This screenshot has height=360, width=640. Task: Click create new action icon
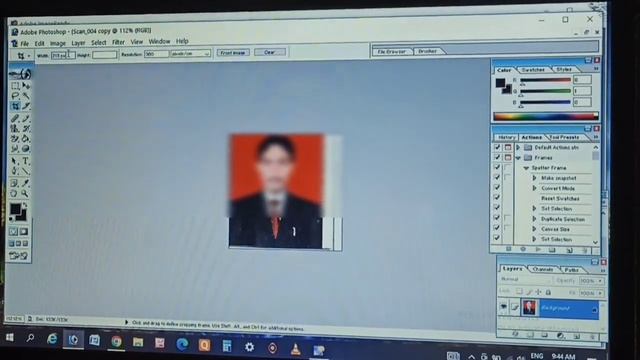tap(569, 250)
